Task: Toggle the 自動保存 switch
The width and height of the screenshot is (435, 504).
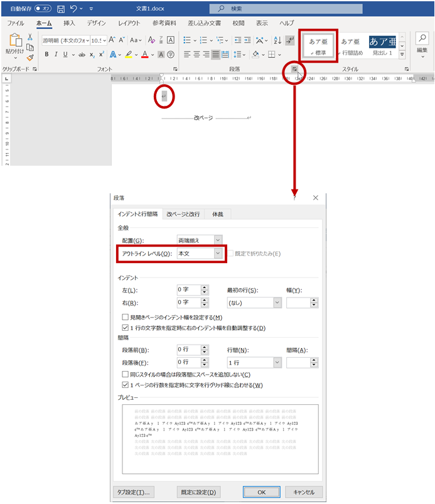Action: (x=43, y=9)
